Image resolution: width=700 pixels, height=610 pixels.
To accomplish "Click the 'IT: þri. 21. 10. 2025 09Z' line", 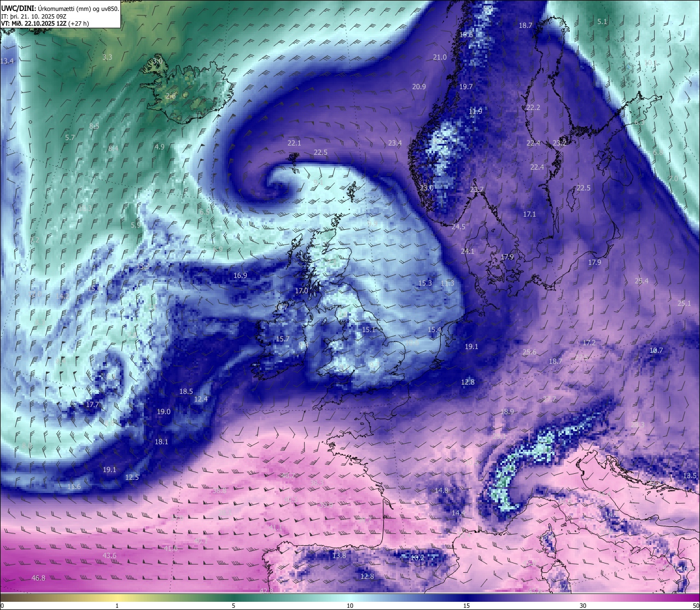I will (33, 16).
